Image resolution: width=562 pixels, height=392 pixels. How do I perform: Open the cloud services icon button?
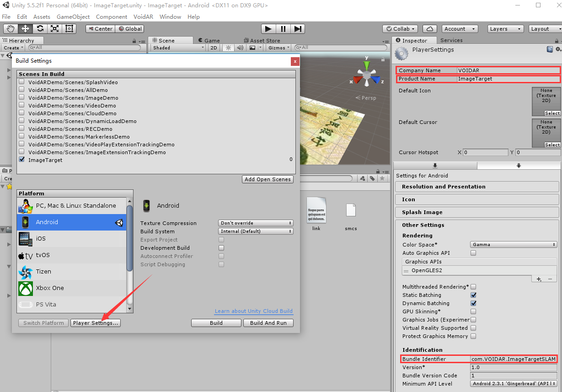429,29
